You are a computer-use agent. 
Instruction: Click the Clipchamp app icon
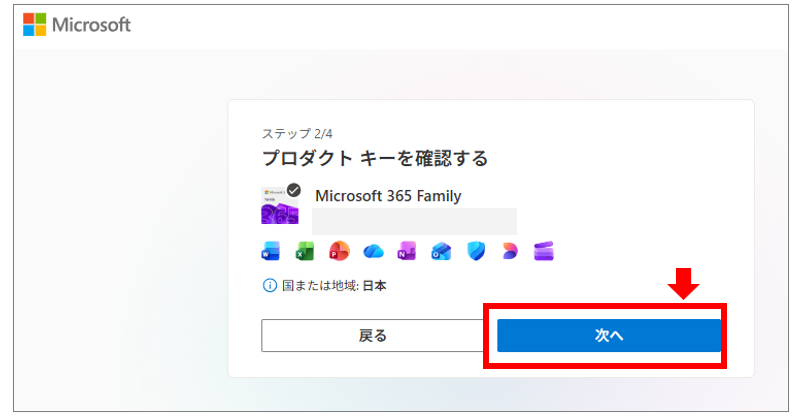click(544, 251)
